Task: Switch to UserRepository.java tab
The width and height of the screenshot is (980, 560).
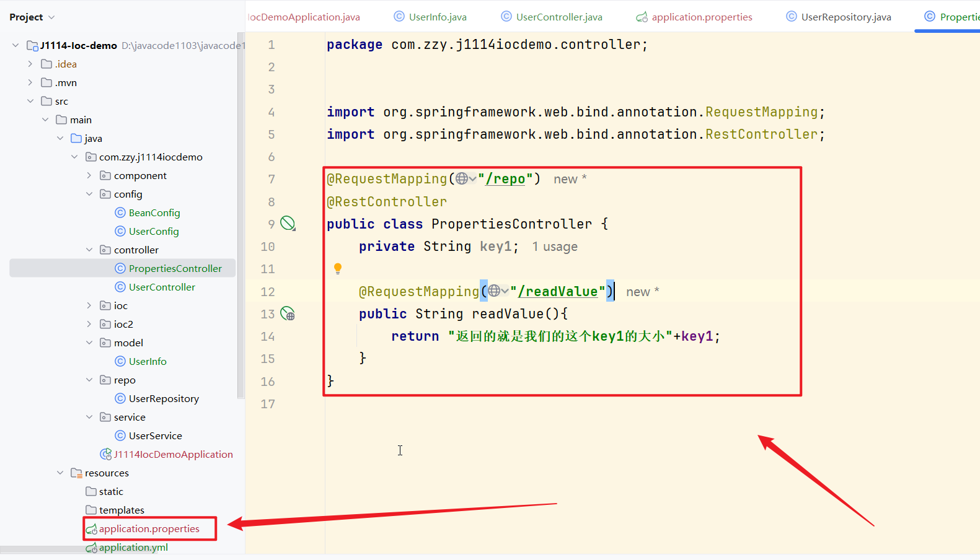Action: point(846,17)
